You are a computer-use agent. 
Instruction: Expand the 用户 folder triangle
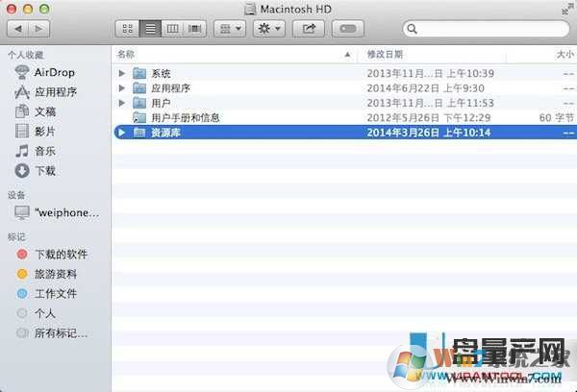pos(122,103)
